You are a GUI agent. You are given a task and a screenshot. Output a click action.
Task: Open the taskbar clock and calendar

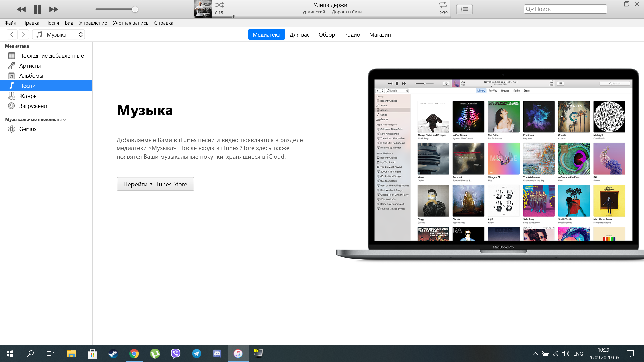pyautogui.click(x=604, y=354)
